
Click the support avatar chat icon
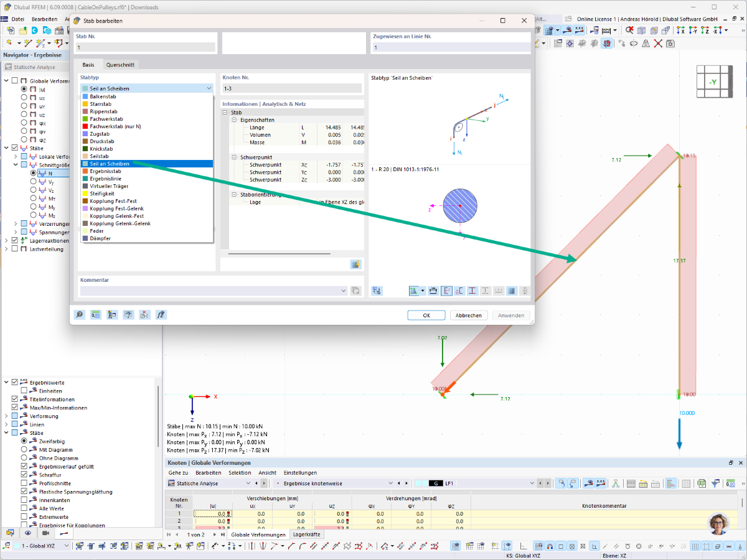(x=720, y=523)
